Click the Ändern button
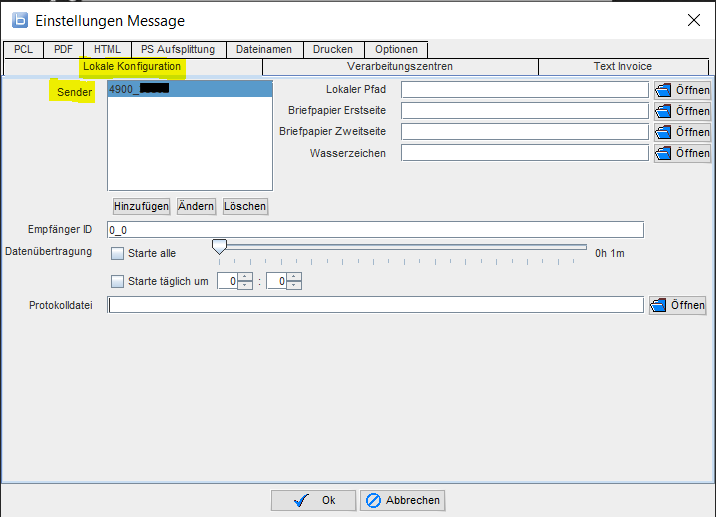Viewport: 716px width, 517px height. click(x=196, y=206)
